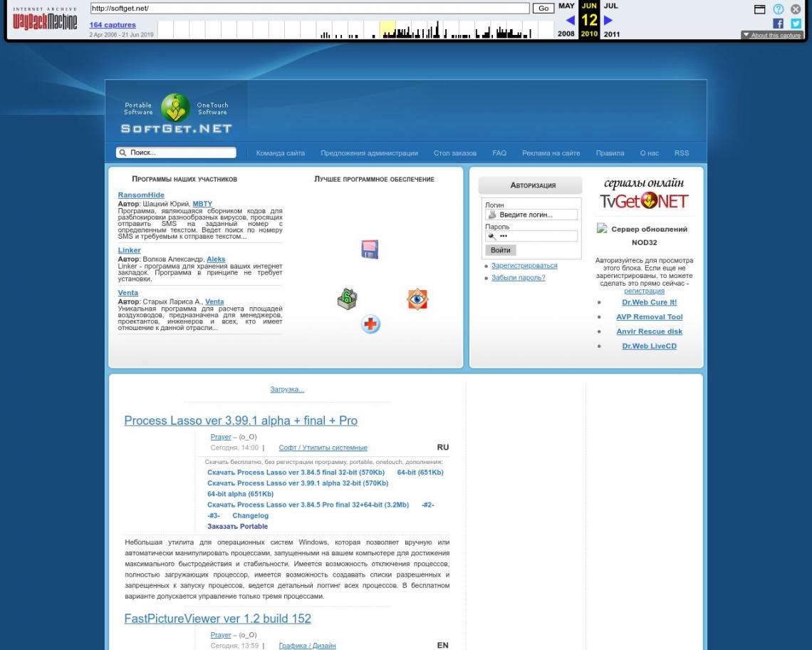Open the Графика / Дизайн category link

click(x=307, y=646)
